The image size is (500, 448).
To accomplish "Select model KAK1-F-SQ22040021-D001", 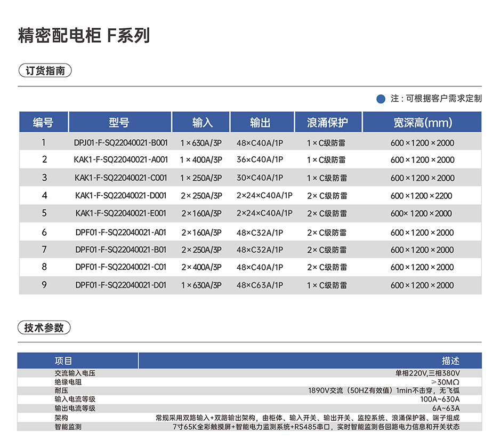I will tap(121, 196).
